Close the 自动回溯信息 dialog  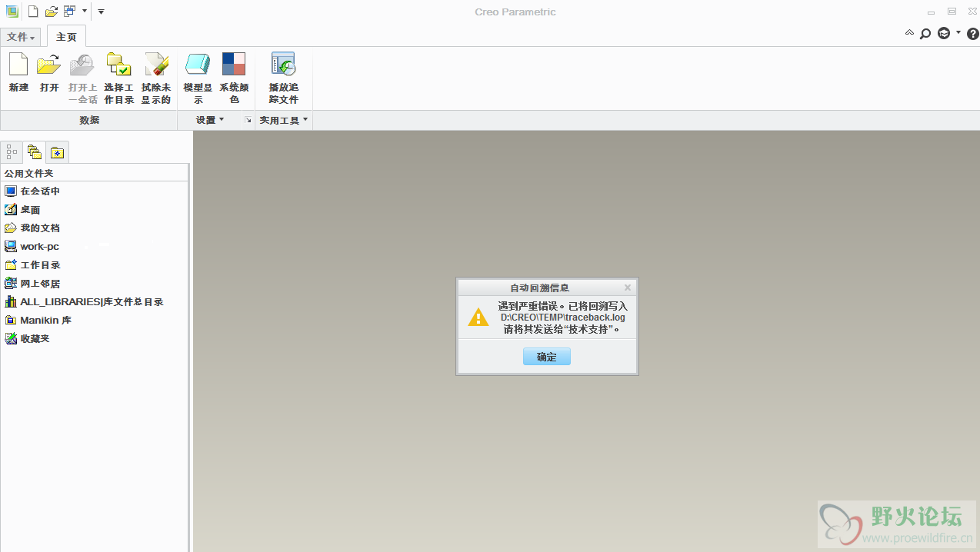click(x=628, y=288)
